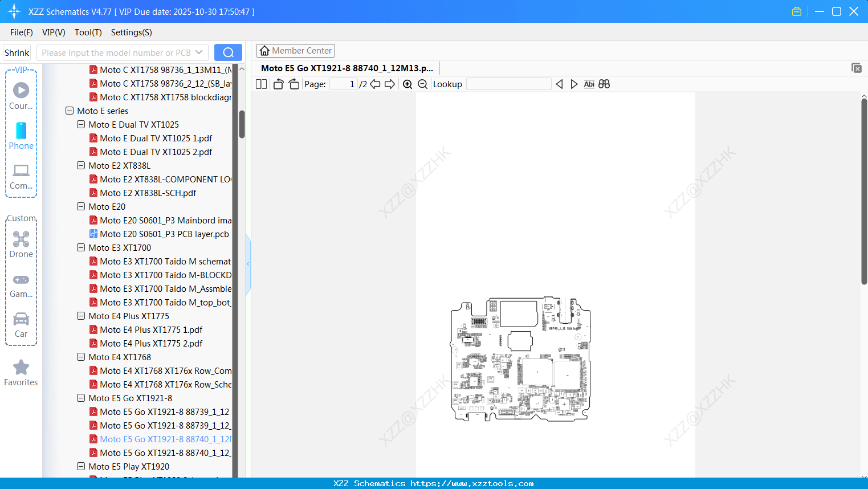Click the Lookup text field

pos(508,84)
